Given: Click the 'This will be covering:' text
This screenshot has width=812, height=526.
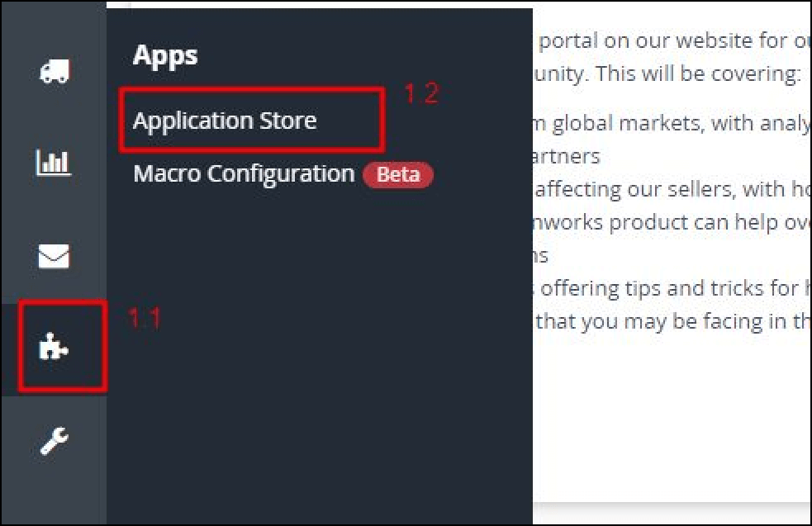Looking at the screenshot, I should 698,73.
